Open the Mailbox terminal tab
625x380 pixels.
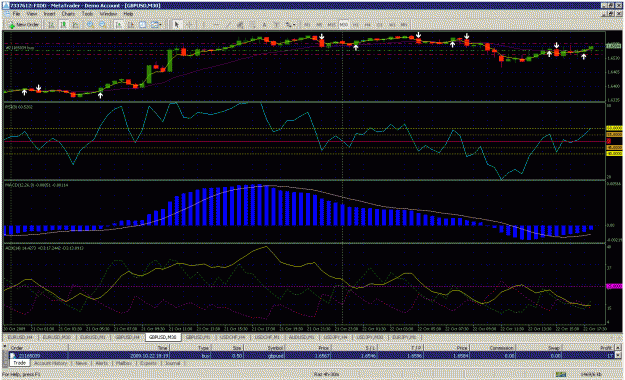124,363
